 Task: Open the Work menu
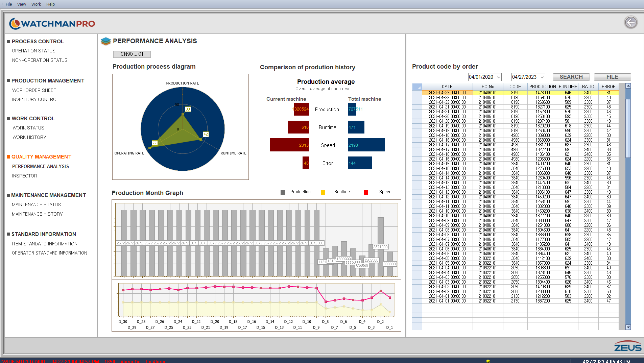tap(36, 4)
